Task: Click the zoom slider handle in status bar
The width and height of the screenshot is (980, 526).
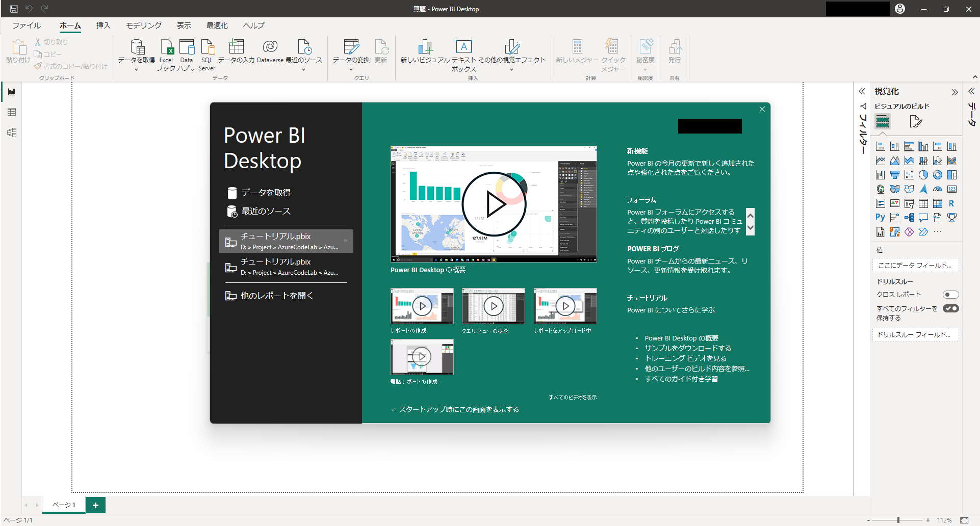Action: 898,520
